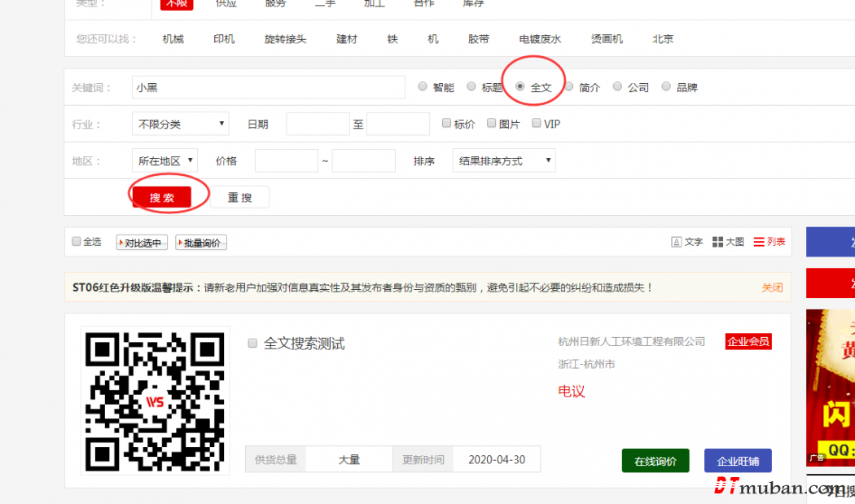This screenshot has height=504, width=855.
Task: Select the 全文 full-text radio option
Action: (520, 86)
